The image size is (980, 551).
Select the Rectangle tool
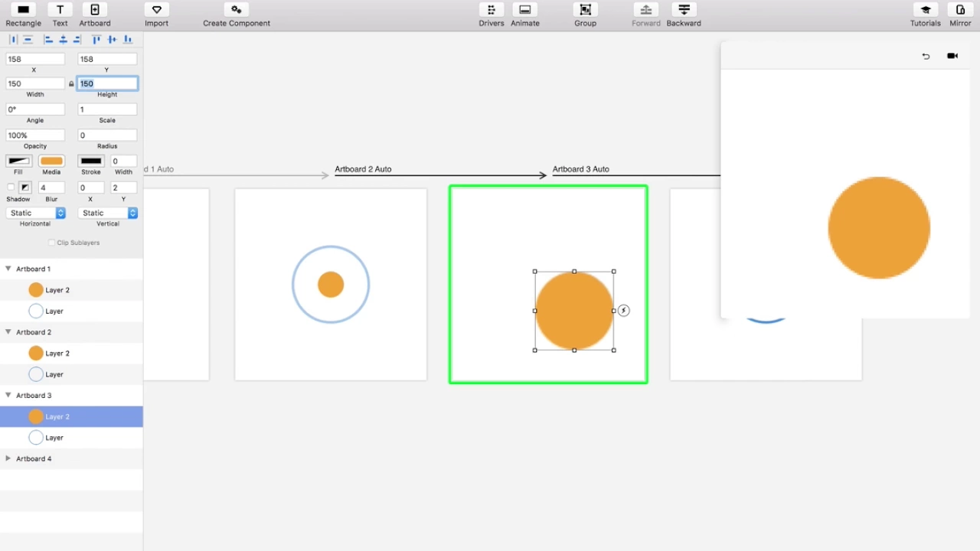point(23,10)
